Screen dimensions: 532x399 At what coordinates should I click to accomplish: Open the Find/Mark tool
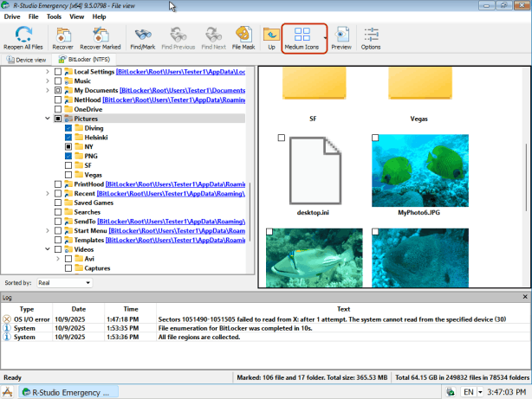[x=142, y=35]
